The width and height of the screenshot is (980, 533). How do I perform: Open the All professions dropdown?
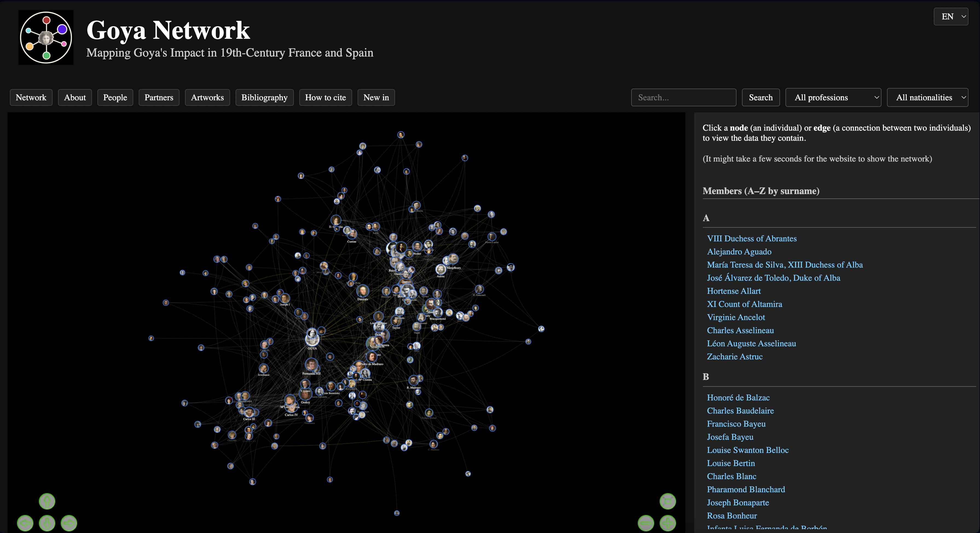click(833, 97)
